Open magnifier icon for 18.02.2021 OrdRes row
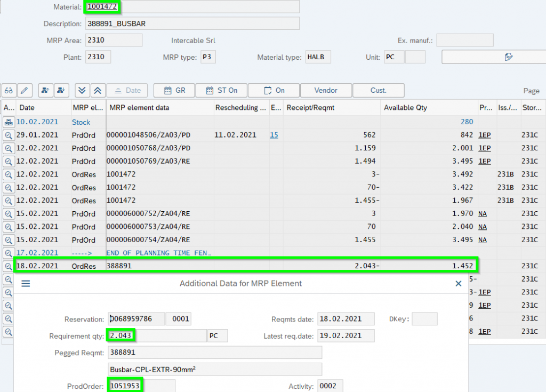This screenshot has height=392, width=546. (x=9, y=266)
